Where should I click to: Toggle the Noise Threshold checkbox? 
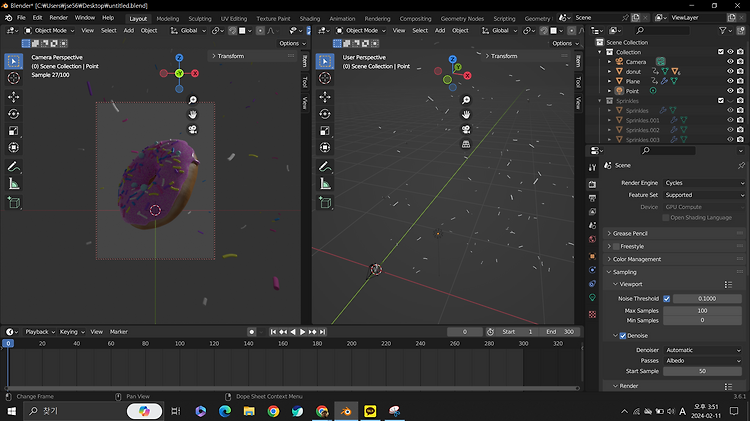coord(666,299)
